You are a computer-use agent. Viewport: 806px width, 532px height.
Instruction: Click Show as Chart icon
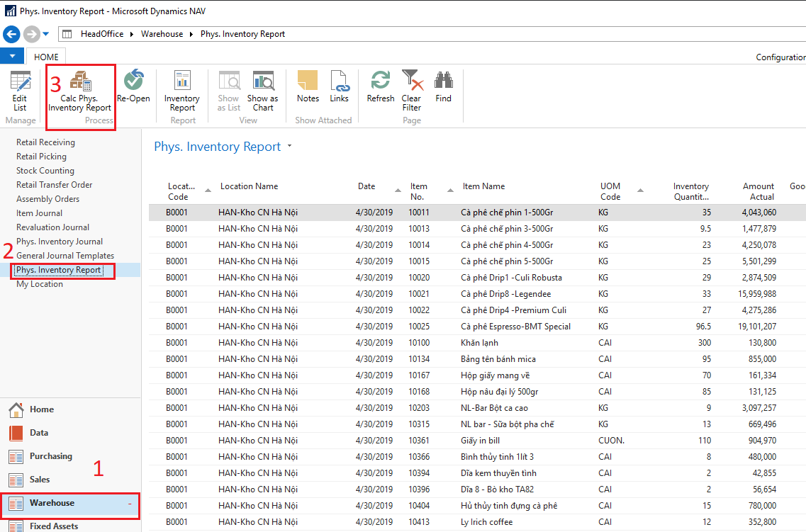click(x=263, y=81)
